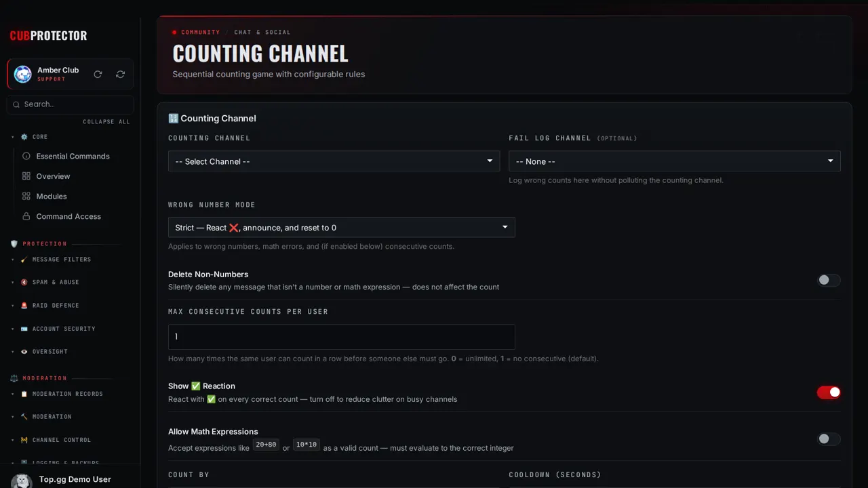Click the Community breadcrumb link
Viewport: 868px width, 488px height.
tap(200, 33)
